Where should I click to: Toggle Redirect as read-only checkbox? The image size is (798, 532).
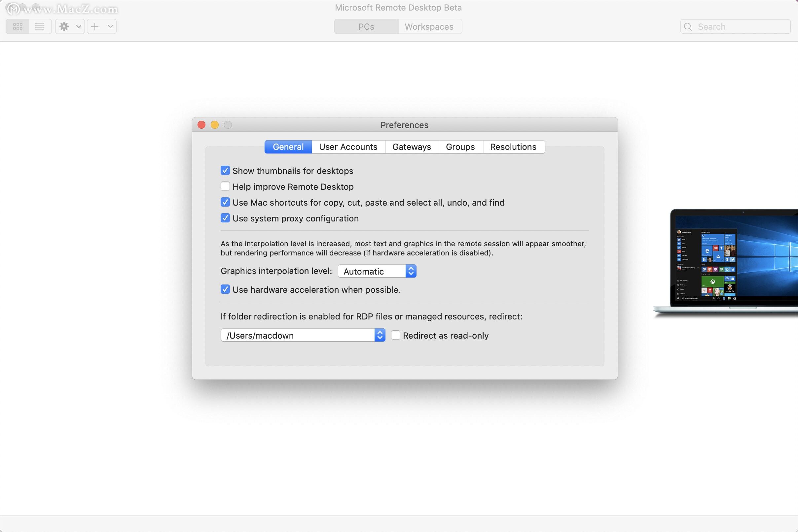[x=395, y=335]
